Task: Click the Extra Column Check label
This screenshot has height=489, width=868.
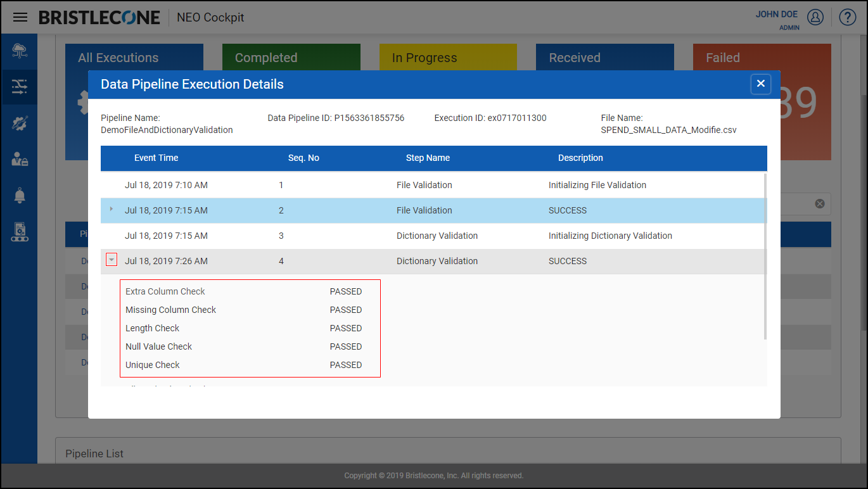Action: point(165,291)
